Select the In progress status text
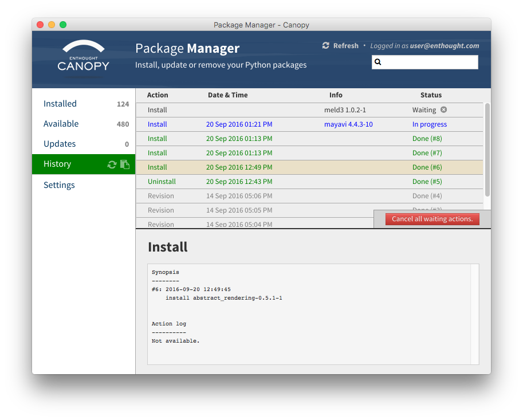This screenshot has width=523, height=420. [x=430, y=124]
